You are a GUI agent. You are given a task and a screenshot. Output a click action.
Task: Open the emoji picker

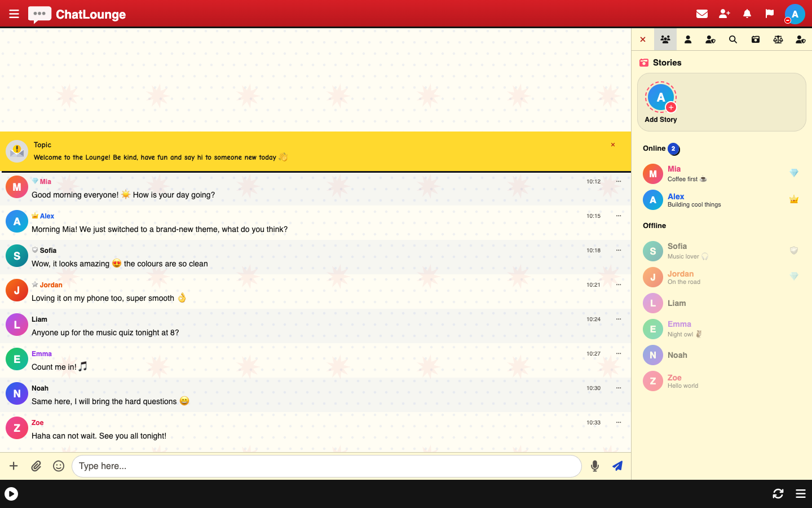tap(59, 466)
